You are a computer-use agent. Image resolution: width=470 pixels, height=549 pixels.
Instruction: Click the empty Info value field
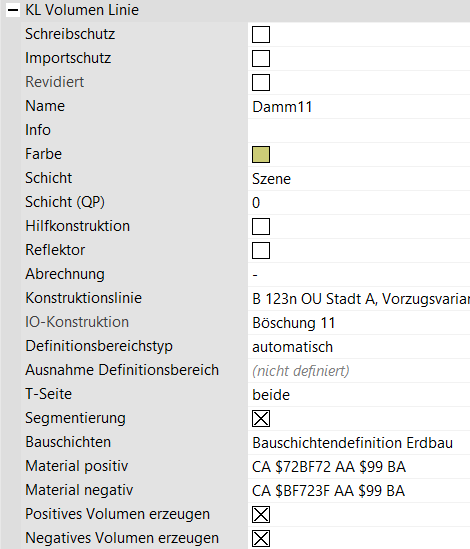(359, 131)
